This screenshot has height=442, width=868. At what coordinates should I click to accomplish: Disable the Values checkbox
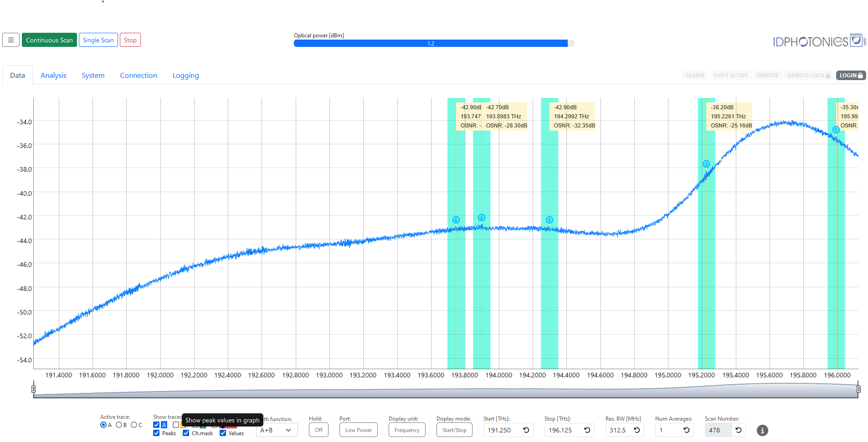(223, 433)
